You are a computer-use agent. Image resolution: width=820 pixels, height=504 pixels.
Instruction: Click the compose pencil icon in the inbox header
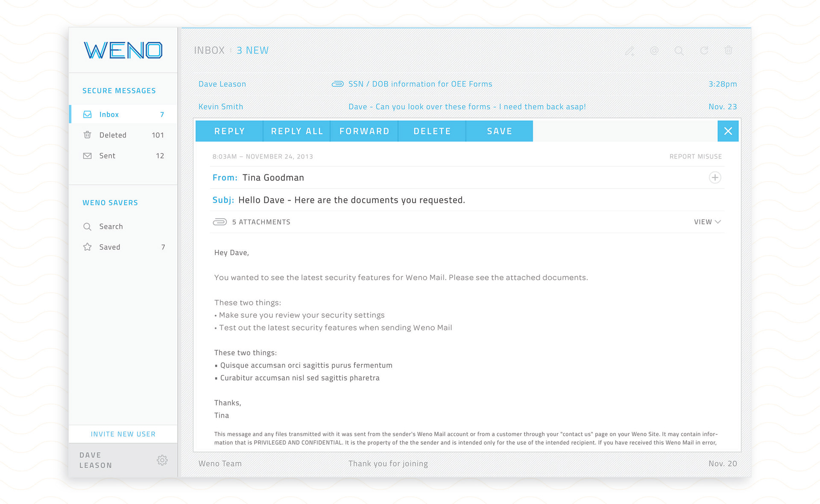pyautogui.click(x=630, y=51)
